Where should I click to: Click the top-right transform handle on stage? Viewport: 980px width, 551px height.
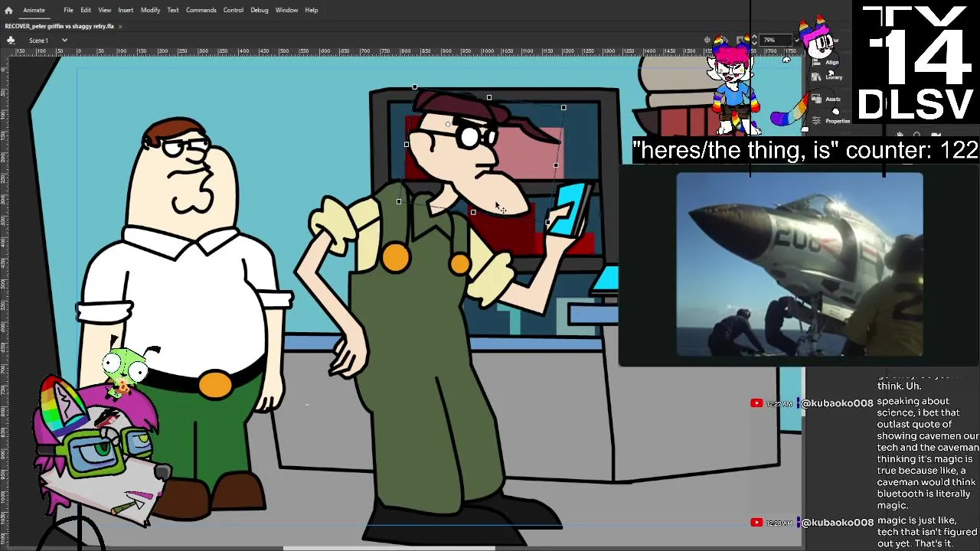(x=563, y=108)
